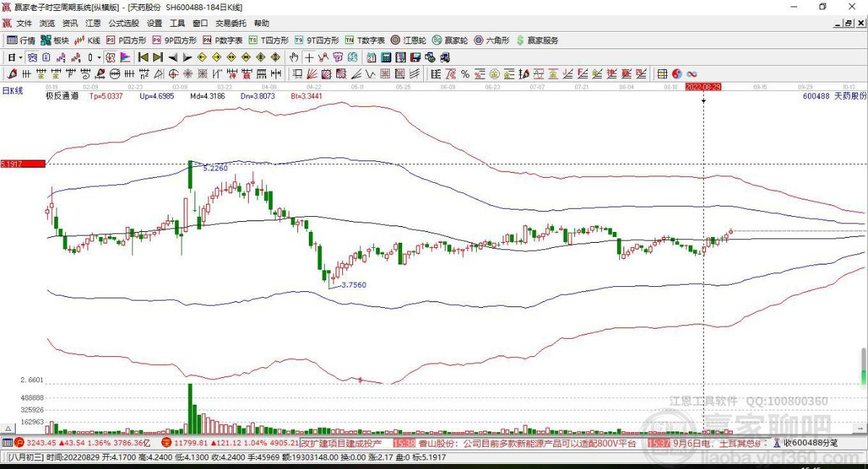Open 赢家服务 dollar icon
This screenshot has width=868, height=469.
tap(537, 40)
